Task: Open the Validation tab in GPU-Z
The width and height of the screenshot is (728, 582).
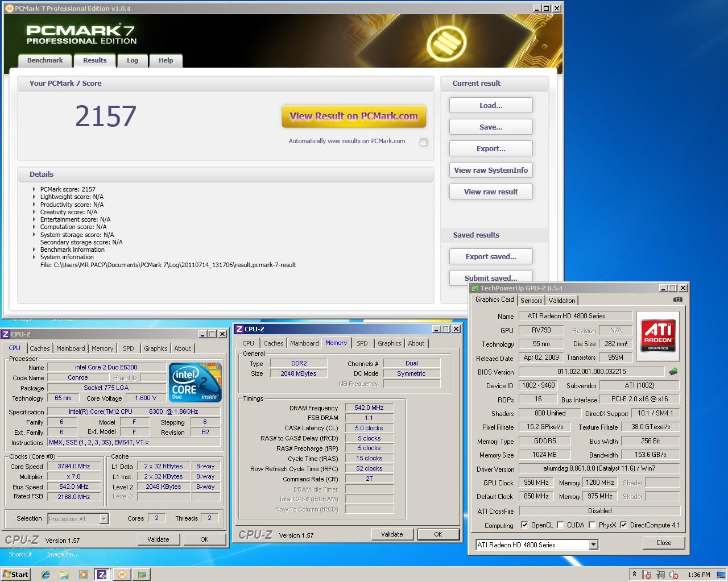Action: coord(562,301)
